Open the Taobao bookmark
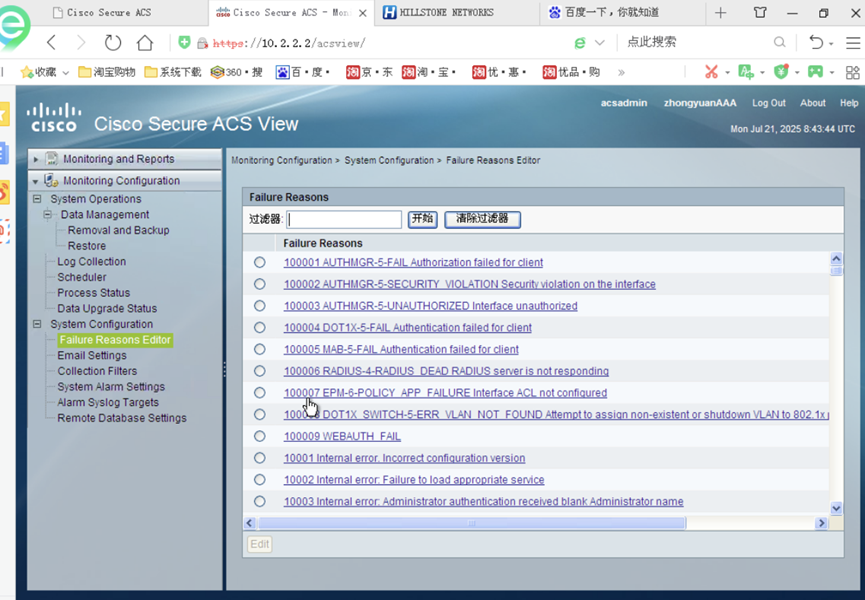The width and height of the screenshot is (865, 600). 429,72
